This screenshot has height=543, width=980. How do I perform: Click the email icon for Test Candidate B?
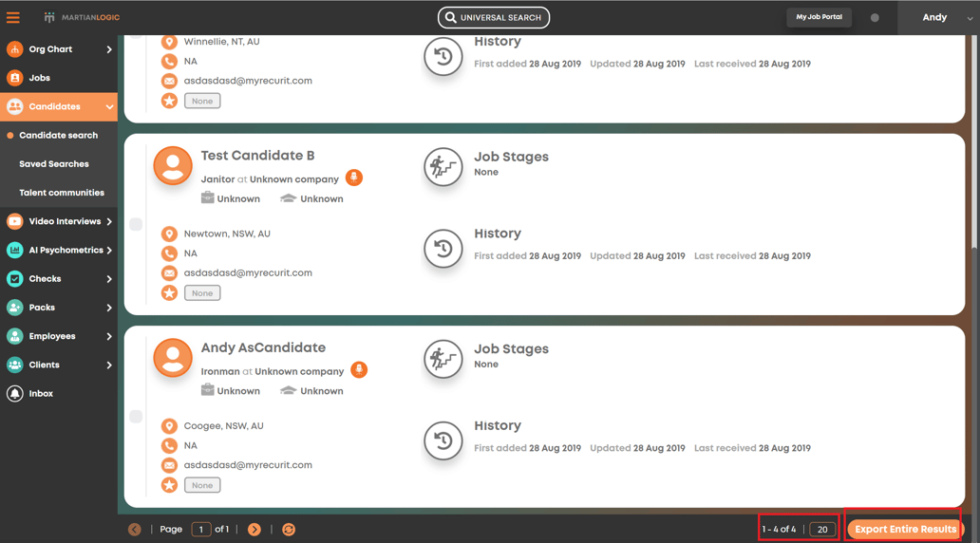point(169,273)
